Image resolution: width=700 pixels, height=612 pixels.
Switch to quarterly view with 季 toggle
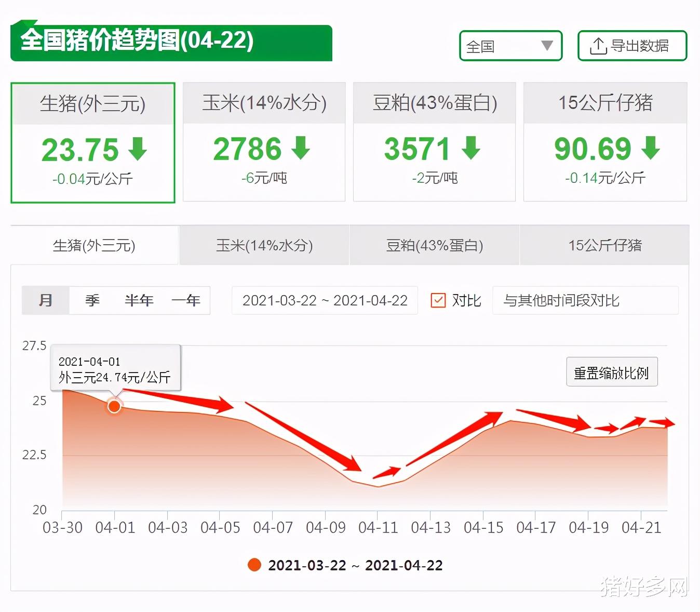91,300
